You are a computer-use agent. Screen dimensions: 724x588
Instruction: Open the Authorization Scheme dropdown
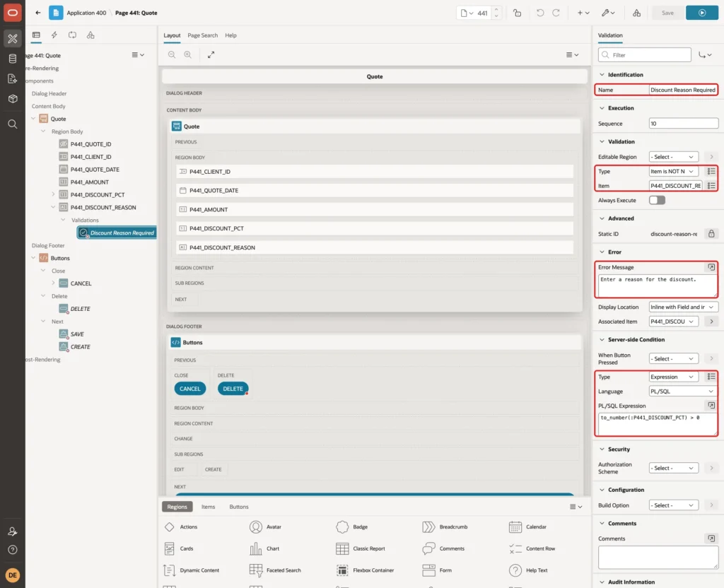pyautogui.click(x=673, y=468)
